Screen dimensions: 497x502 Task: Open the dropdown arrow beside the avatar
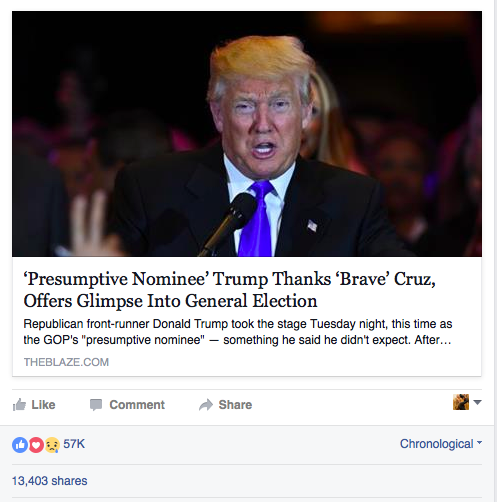(477, 402)
